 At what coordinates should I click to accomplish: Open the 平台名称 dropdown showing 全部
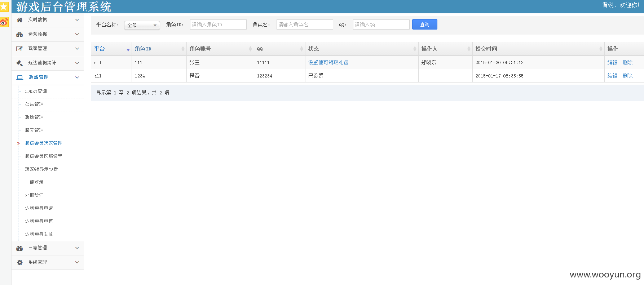(x=142, y=25)
